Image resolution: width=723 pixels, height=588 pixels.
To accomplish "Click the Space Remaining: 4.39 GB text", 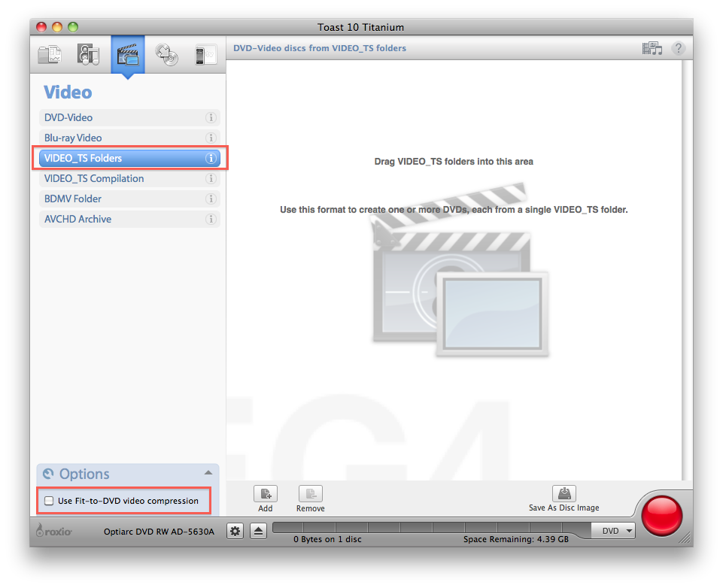I will click(x=516, y=539).
